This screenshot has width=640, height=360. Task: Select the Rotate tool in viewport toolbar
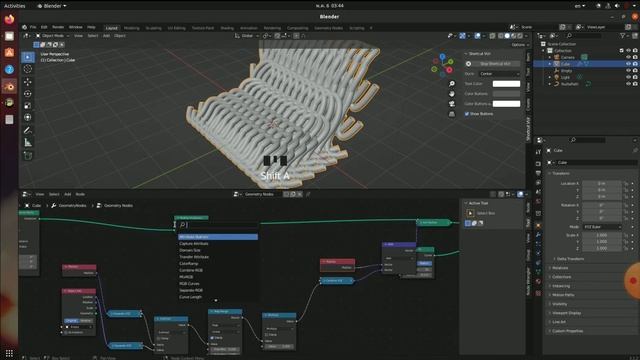[28, 93]
